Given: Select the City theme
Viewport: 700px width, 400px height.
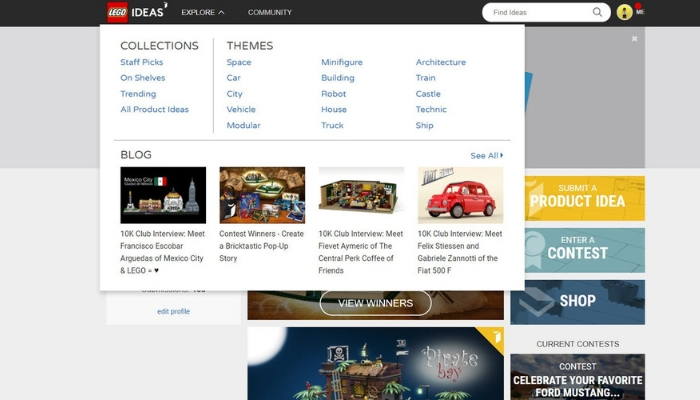Looking at the screenshot, I should click(x=234, y=94).
